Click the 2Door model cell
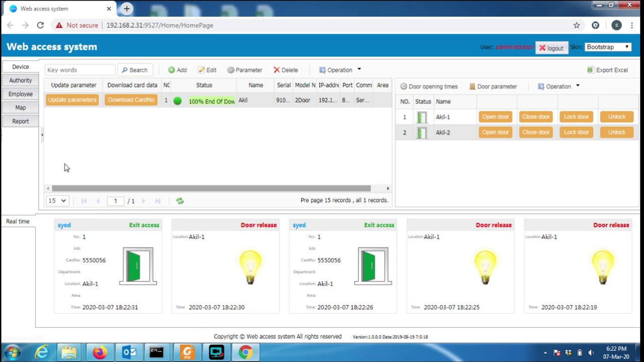 tap(304, 100)
